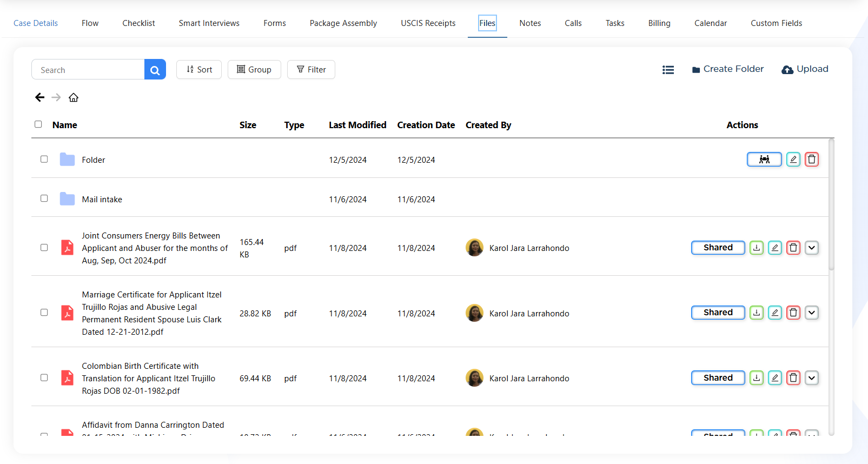Delete the Marriage Certificate file

point(793,313)
